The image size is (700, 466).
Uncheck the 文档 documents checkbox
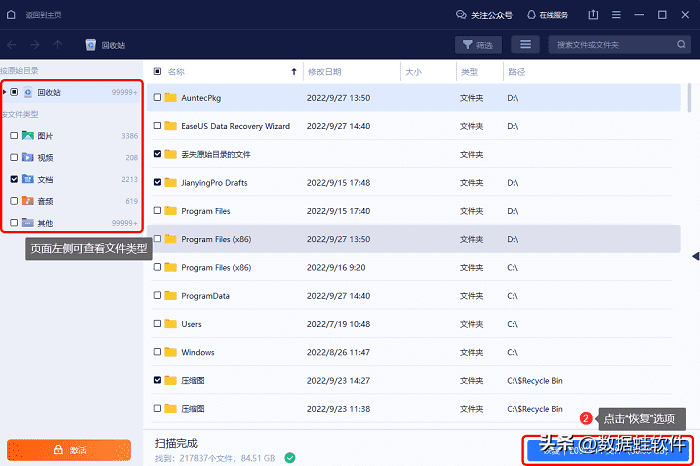[x=14, y=179]
